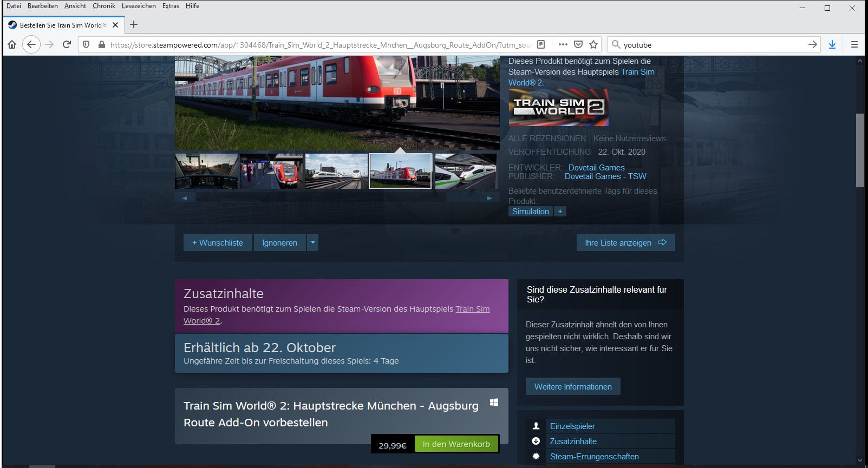Click the Firefox home icon
The image size is (868, 468).
[12, 44]
